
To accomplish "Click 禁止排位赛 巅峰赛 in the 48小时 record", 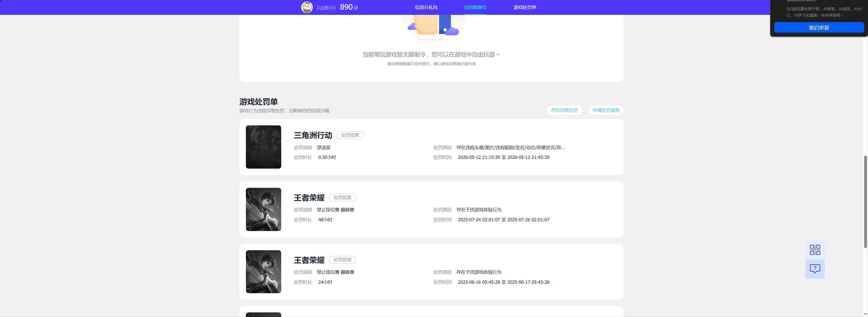I will point(335,210).
